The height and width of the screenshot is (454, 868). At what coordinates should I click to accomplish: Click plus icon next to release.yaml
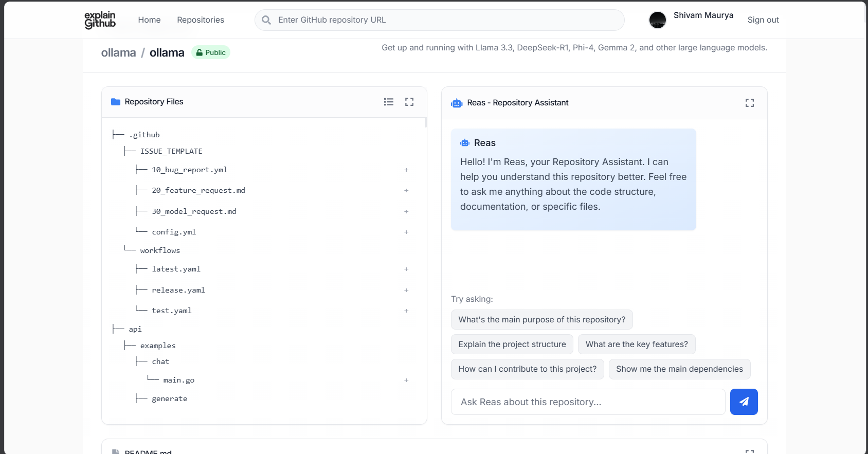click(x=406, y=290)
